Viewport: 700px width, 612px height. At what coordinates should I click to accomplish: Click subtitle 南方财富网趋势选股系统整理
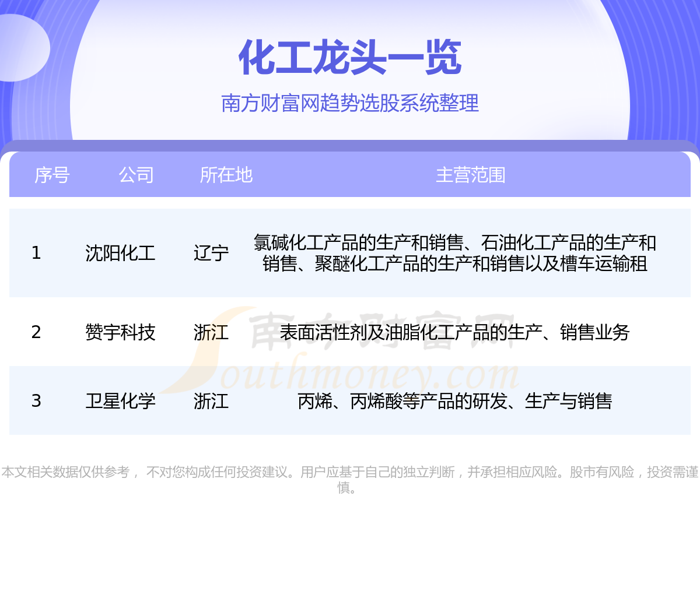(x=350, y=103)
